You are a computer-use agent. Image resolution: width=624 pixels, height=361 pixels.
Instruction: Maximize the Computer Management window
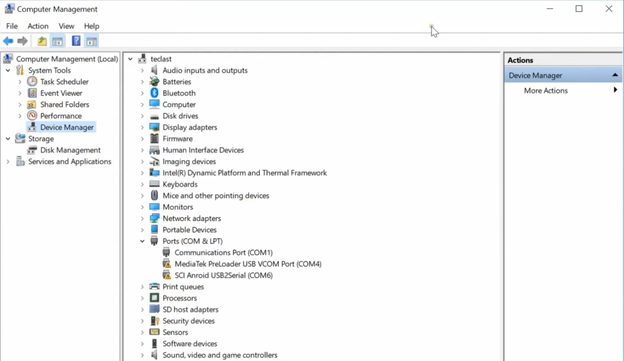579,9
